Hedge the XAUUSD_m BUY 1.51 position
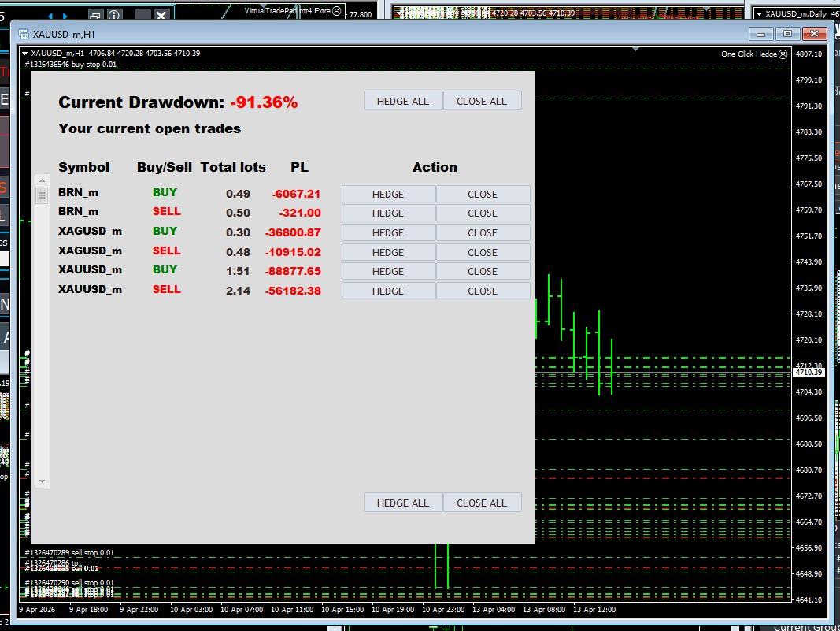 pyautogui.click(x=388, y=271)
